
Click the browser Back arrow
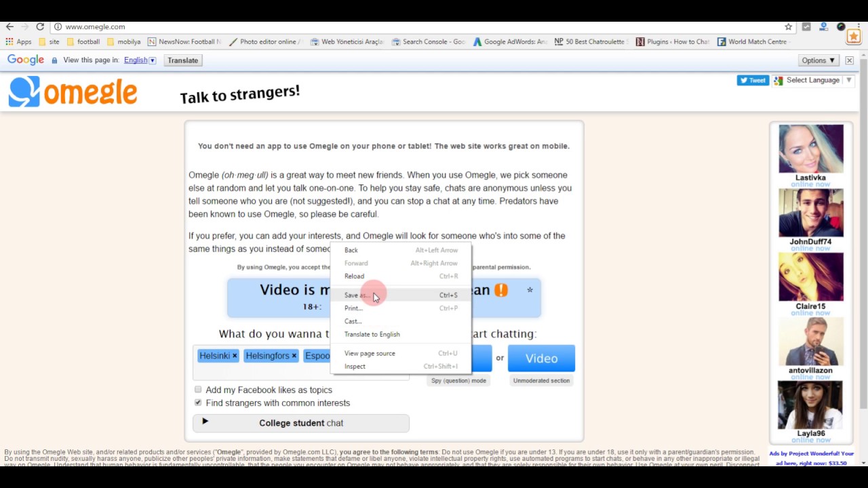[9, 26]
